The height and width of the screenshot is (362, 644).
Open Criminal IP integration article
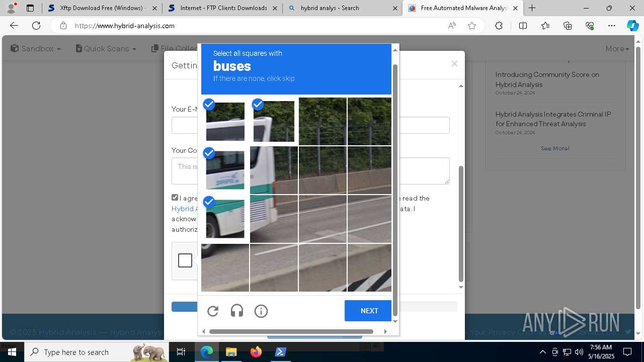[553, 119]
